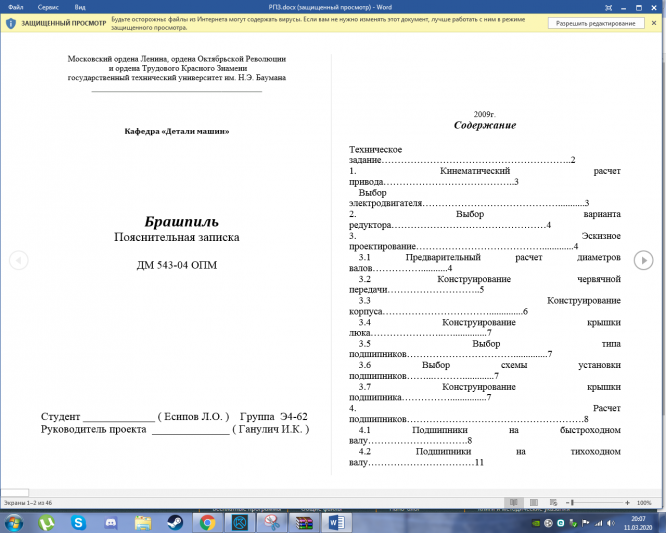Click the zoom slider handle
This screenshot has width=666, height=533.
(x=572, y=502)
